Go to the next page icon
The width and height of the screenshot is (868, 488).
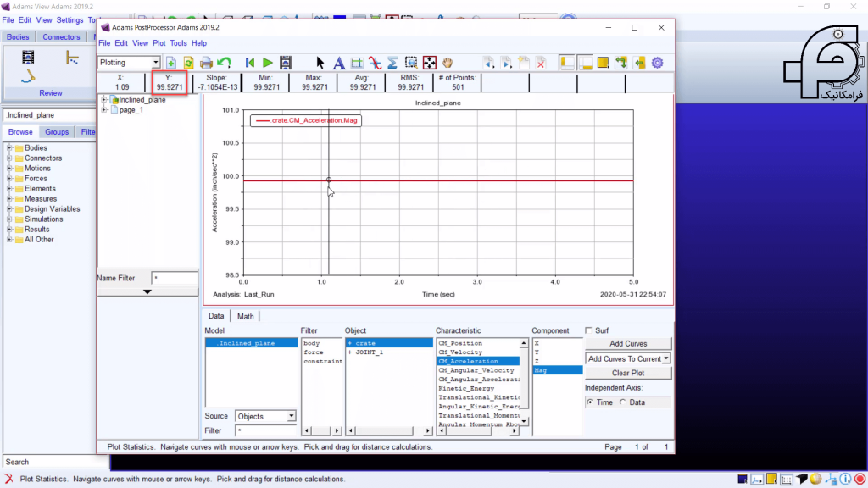(x=506, y=63)
